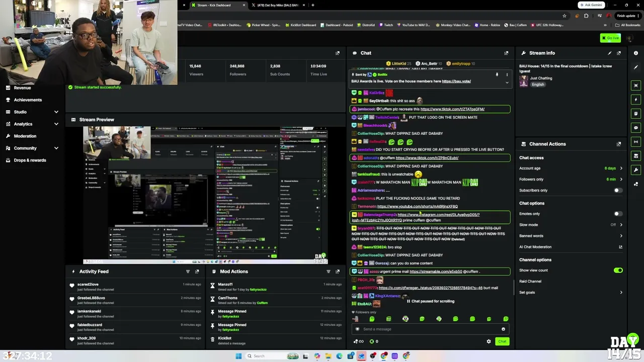Open the emoji picker in message box
Screen dimensions: 644x362
click(x=503, y=329)
